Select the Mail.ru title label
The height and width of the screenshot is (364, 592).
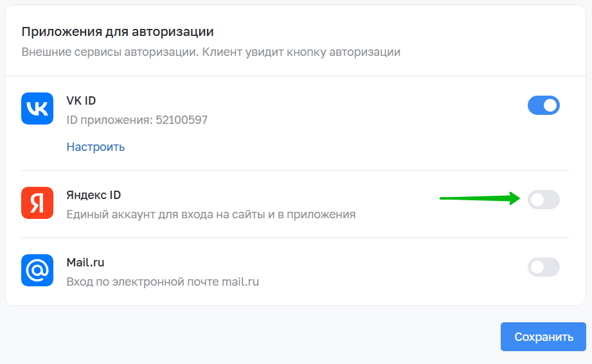pos(85,263)
